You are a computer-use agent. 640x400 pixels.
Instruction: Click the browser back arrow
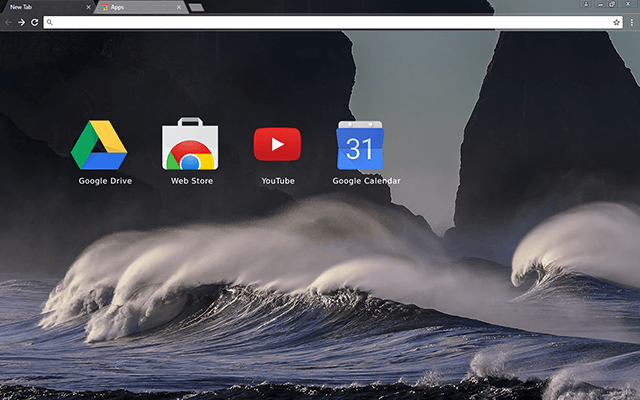coord(8,21)
